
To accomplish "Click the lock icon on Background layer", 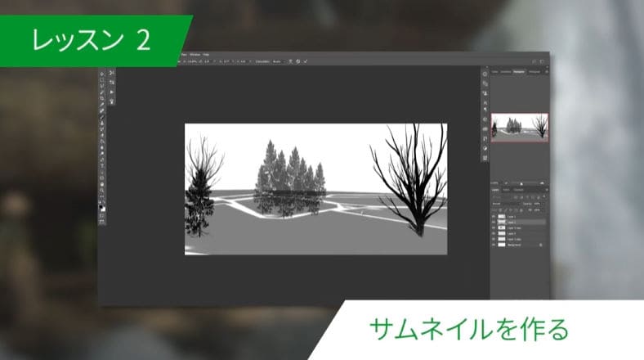I will (x=541, y=245).
